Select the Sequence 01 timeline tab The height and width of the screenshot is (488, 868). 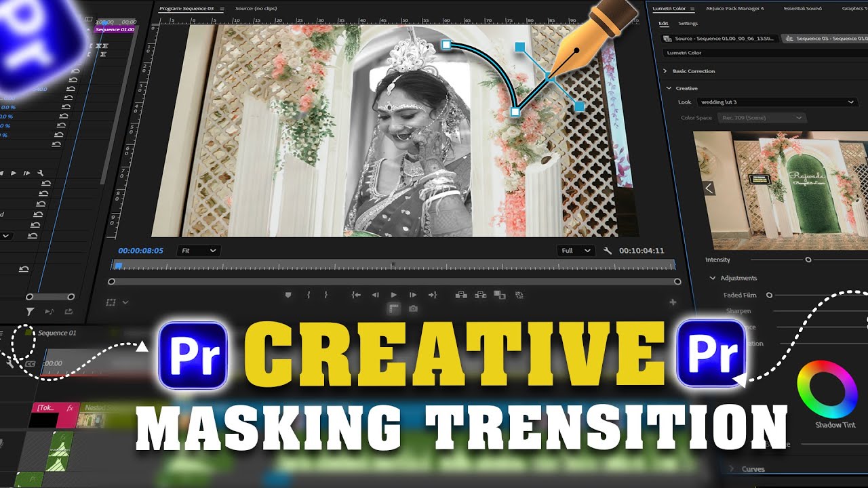pos(57,333)
